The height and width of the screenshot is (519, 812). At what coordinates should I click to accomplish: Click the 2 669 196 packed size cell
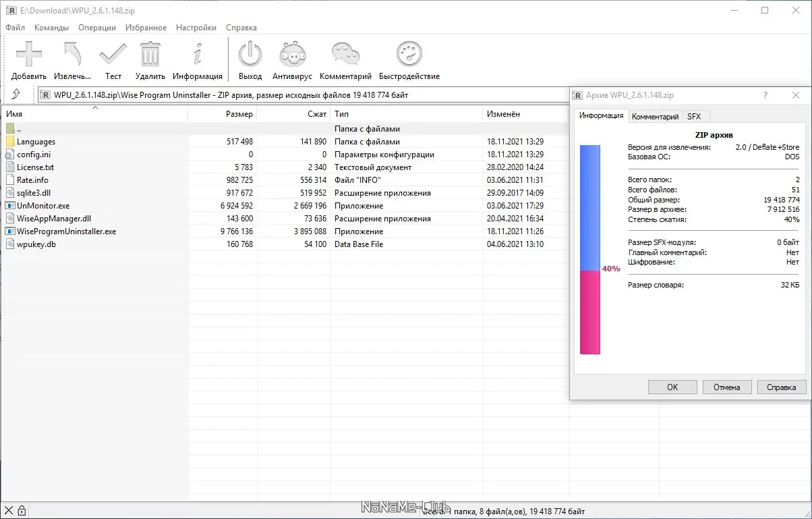[x=310, y=206]
